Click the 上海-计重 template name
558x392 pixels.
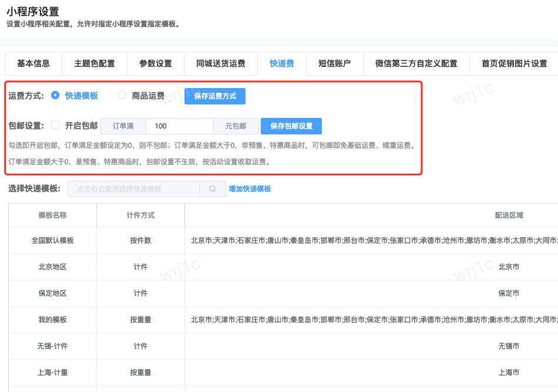click(52, 373)
